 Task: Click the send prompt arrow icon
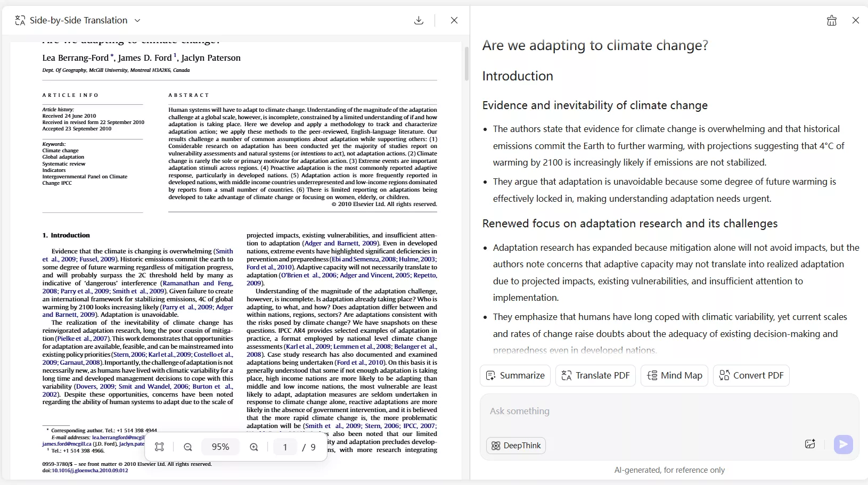tap(843, 444)
